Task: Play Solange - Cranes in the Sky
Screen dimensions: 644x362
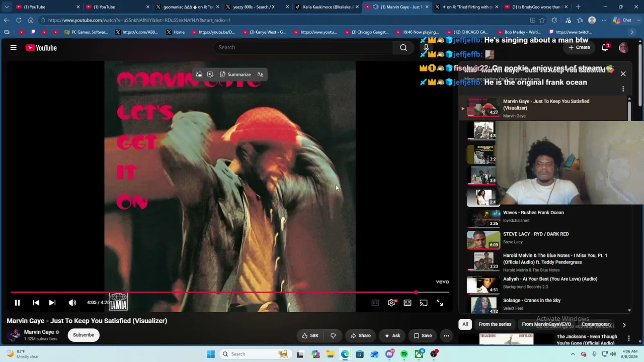Action: tap(532, 301)
